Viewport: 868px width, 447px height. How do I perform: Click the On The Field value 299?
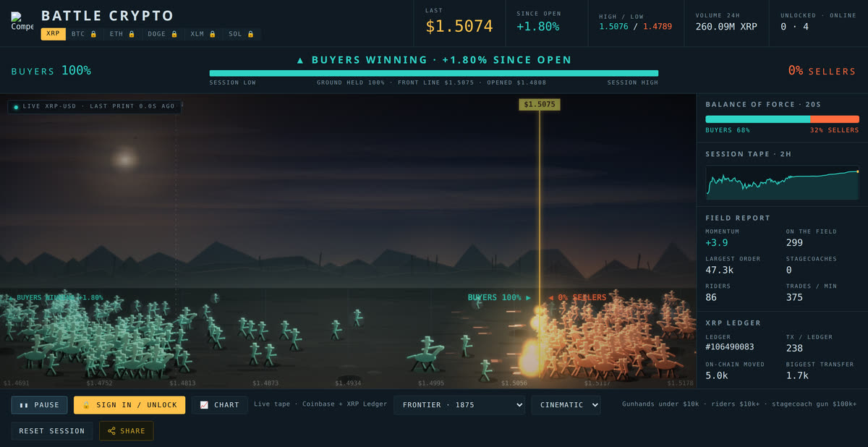click(x=794, y=243)
